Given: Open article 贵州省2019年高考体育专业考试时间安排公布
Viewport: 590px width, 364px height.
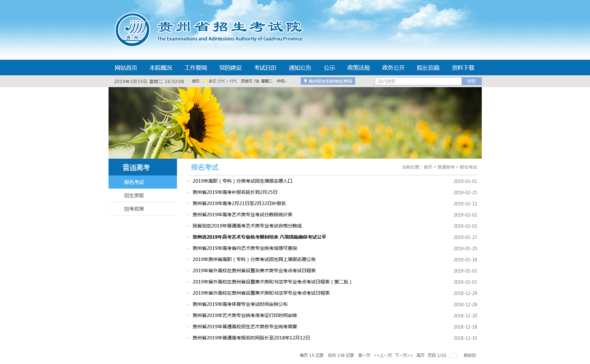Looking at the screenshot, I should [240, 304].
